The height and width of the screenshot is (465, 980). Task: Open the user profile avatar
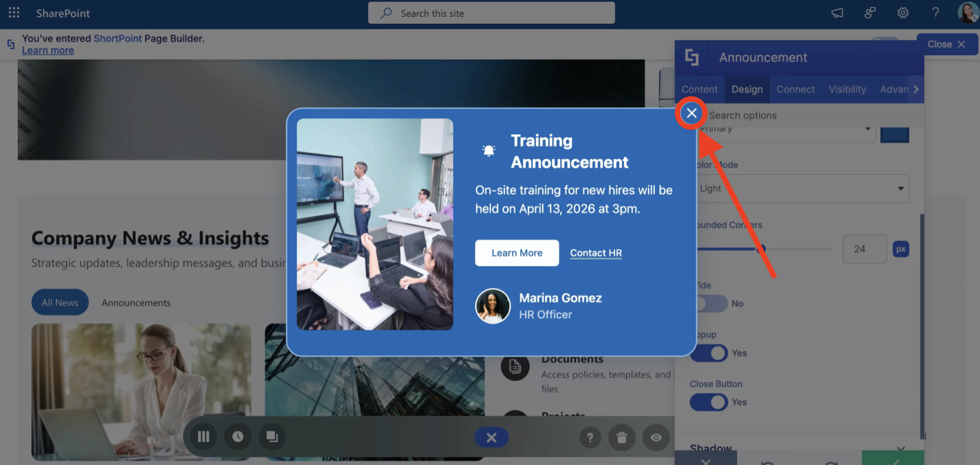[x=968, y=12]
